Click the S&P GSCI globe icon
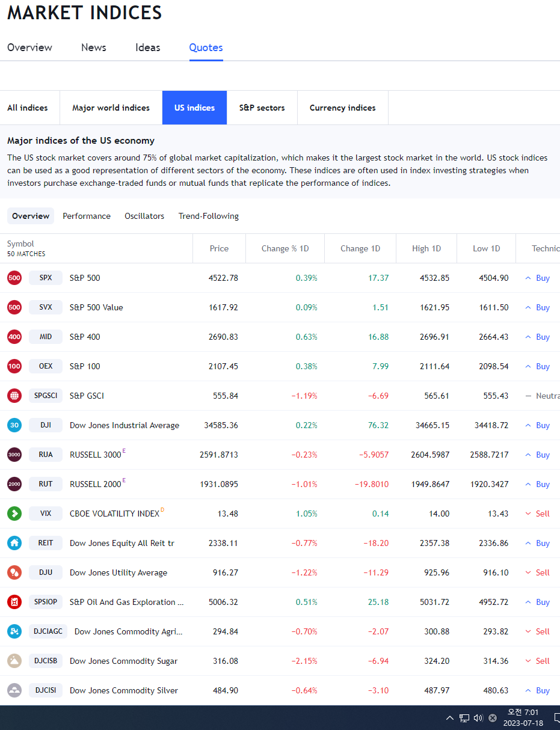This screenshot has height=730, width=560. 14,396
